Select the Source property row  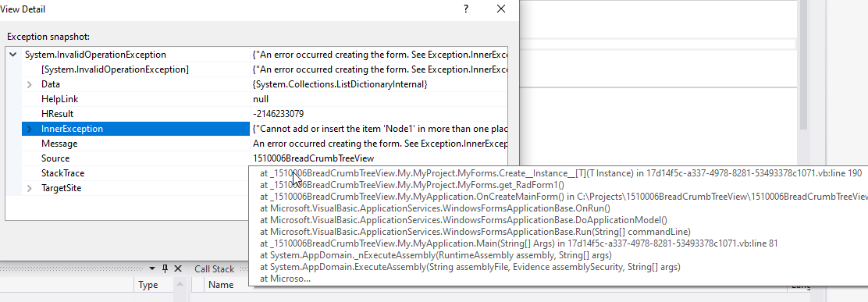pos(265,158)
